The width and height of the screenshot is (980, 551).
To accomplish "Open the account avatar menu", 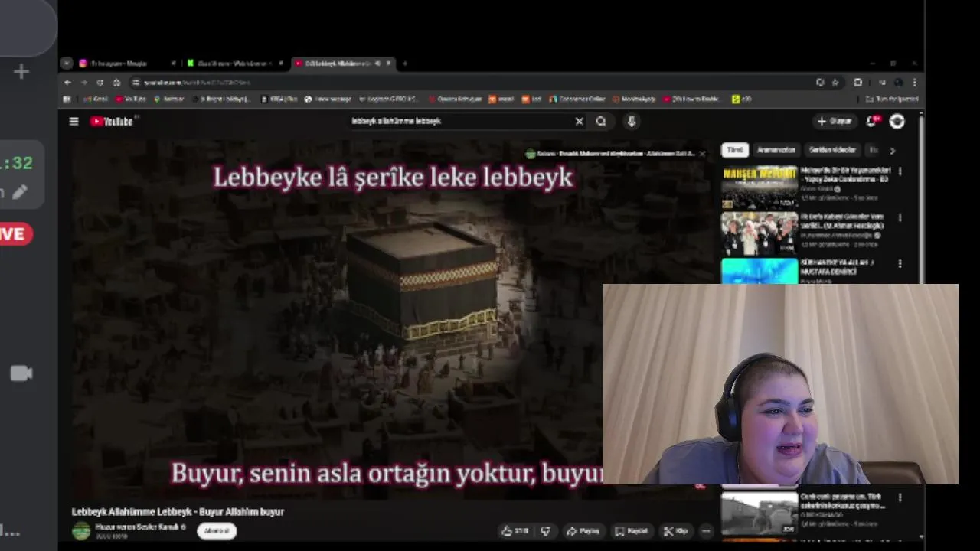I will pyautogui.click(x=897, y=121).
